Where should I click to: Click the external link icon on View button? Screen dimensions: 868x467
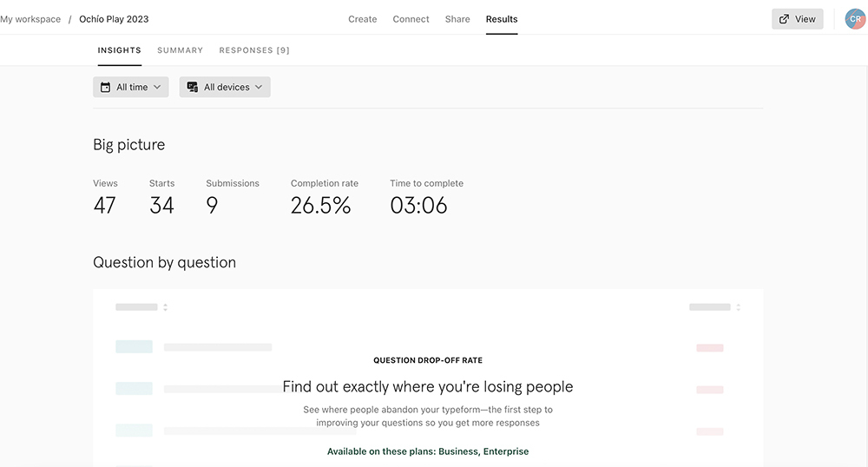click(784, 19)
